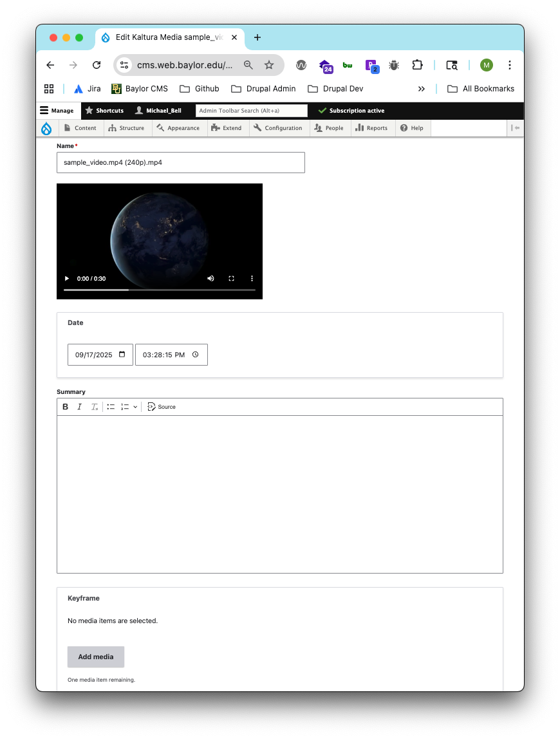Open the purple extension with the 2 badge
Screen dimensions: 560x739
click(372, 66)
